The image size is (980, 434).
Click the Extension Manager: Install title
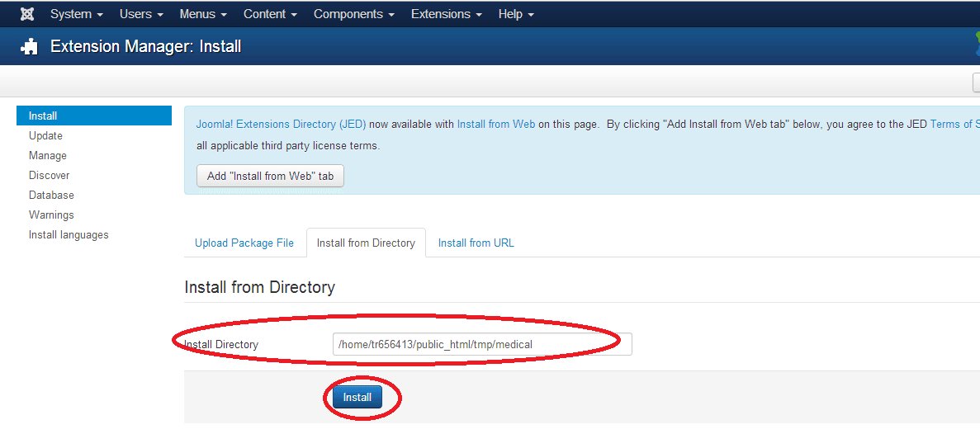(x=145, y=47)
